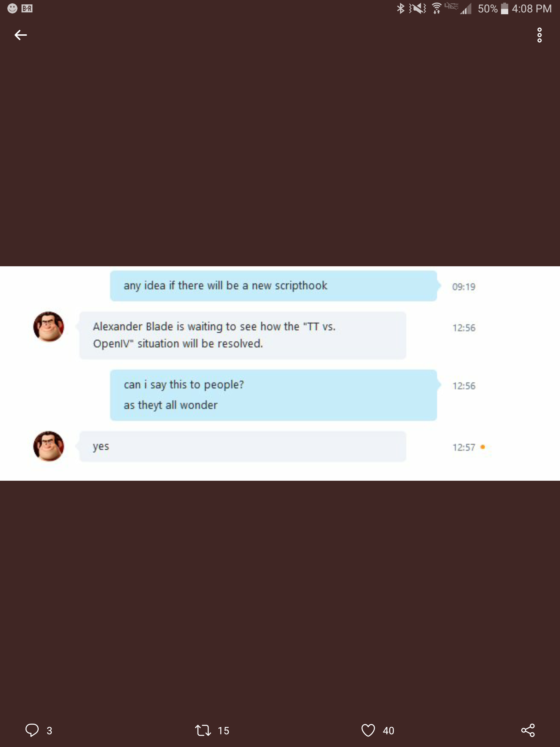This screenshot has width=560, height=747.
Task: Tap the retweet count 15
Action: (x=223, y=731)
